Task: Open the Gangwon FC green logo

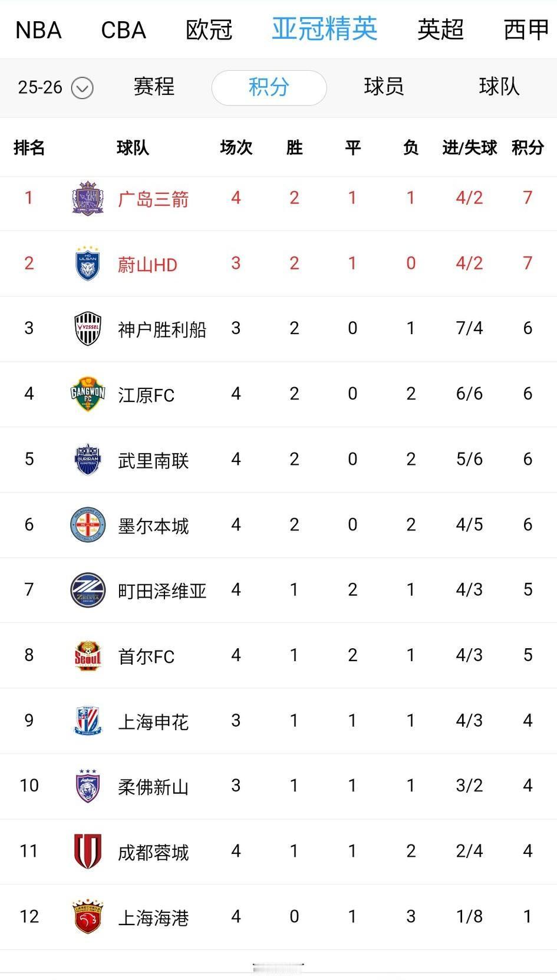Action: [88, 394]
